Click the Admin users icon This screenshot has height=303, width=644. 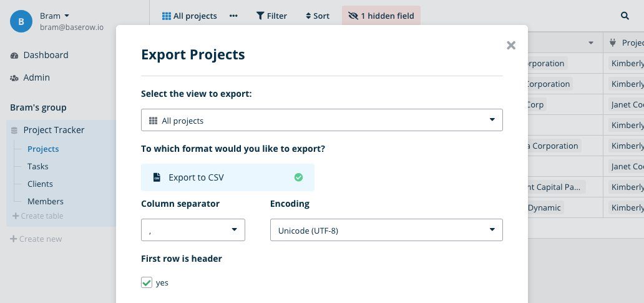coord(14,78)
